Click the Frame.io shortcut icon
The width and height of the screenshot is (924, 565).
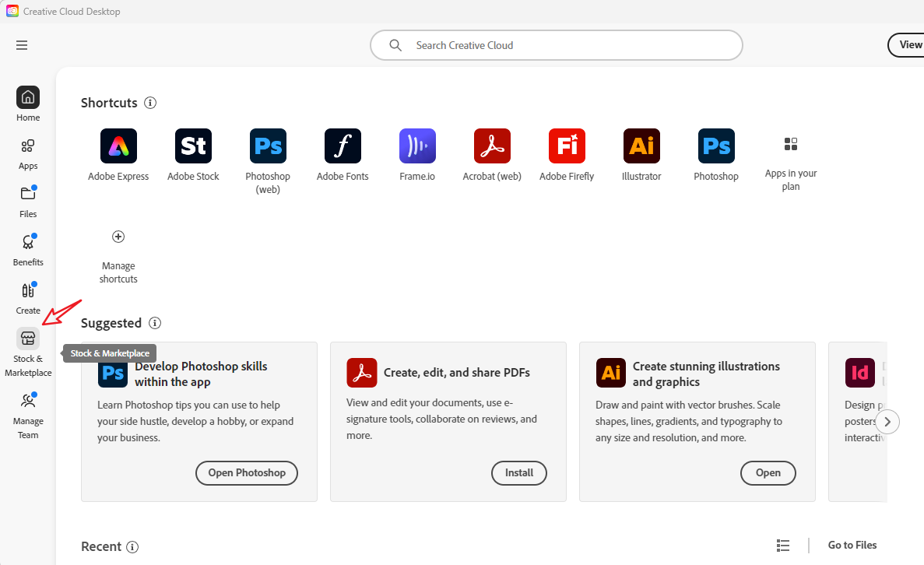(417, 146)
